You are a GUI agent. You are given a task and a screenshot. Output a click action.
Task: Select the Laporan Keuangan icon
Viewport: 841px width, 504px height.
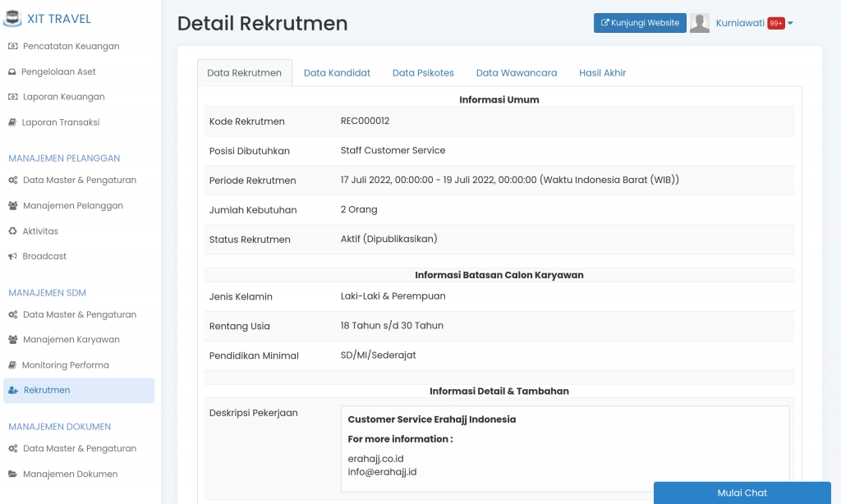pos(11,97)
